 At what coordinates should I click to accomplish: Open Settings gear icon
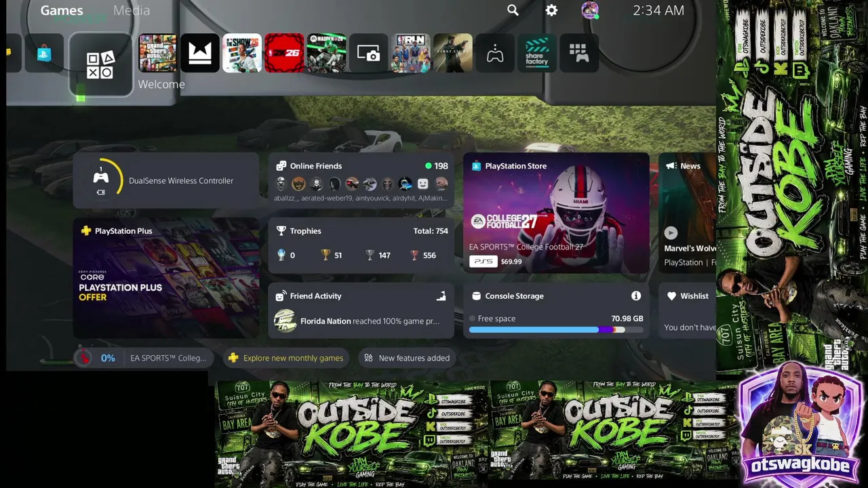(551, 10)
